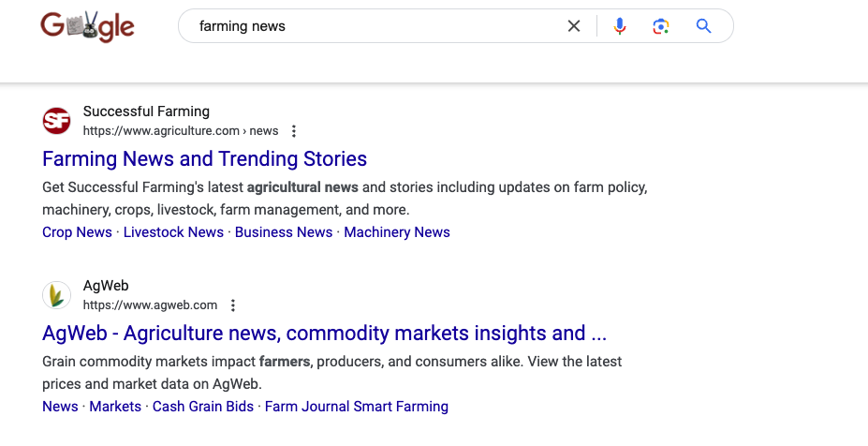Click the magnifying glass search button
This screenshot has width=868, height=446.
point(704,26)
